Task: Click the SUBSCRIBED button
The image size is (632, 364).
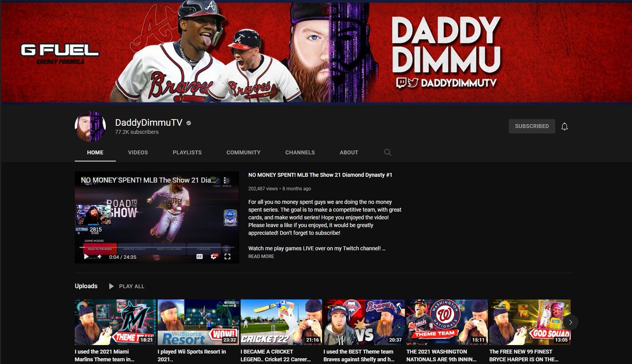Action: (532, 126)
